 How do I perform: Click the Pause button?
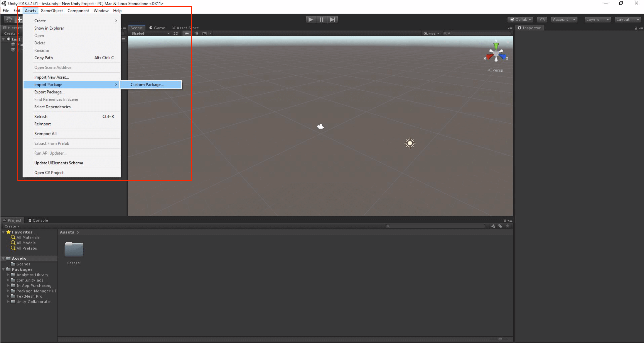coord(322,20)
